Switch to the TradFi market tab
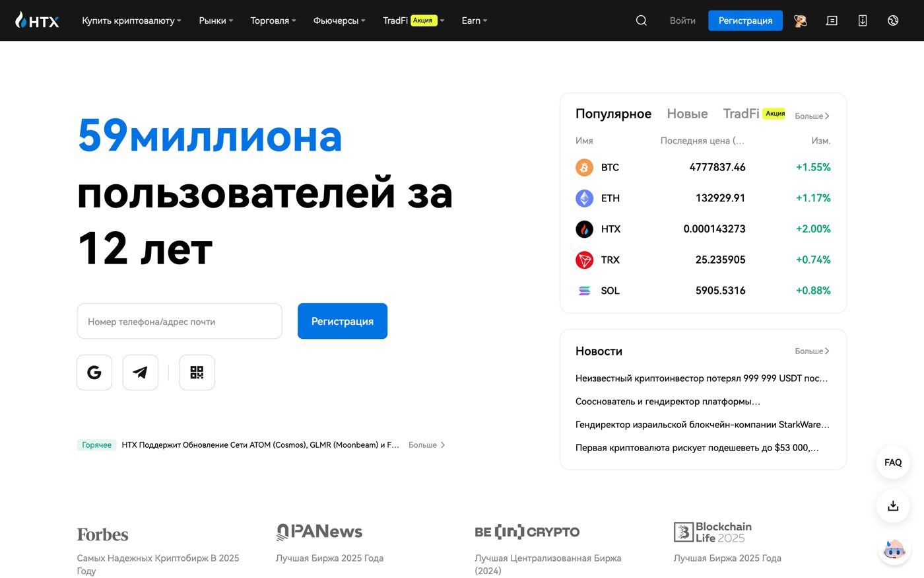924x578 pixels. click(x=754, y=114)
